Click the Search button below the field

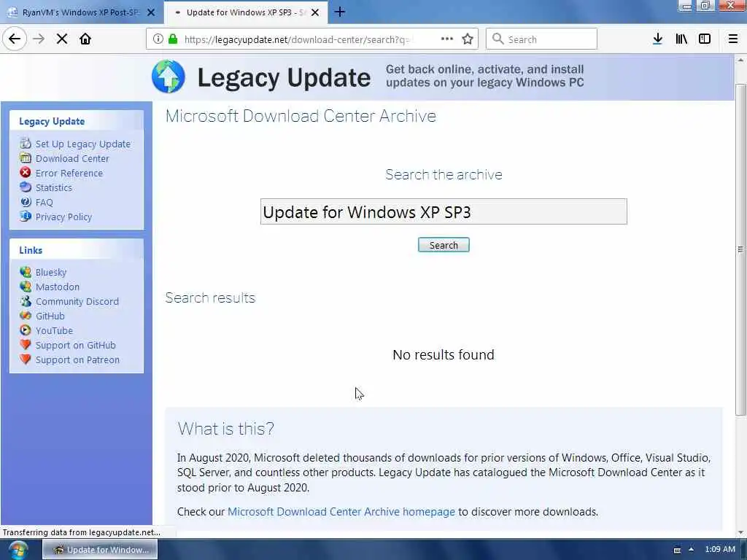444,245
